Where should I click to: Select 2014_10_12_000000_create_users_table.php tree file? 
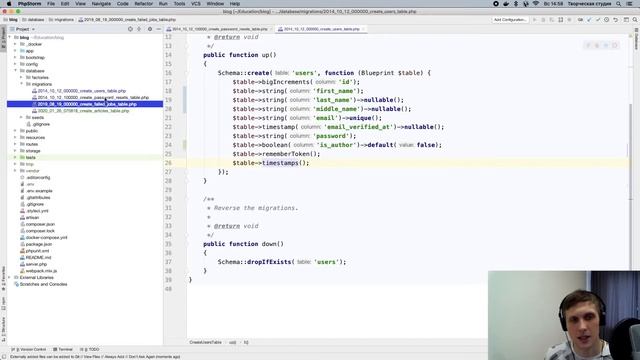coord(82,91)
